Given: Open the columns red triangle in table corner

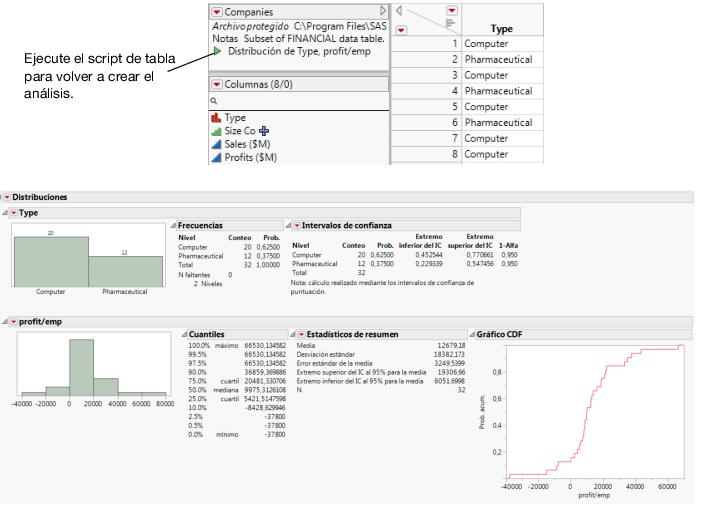Looking at the screenshot, I should point(452,10).
